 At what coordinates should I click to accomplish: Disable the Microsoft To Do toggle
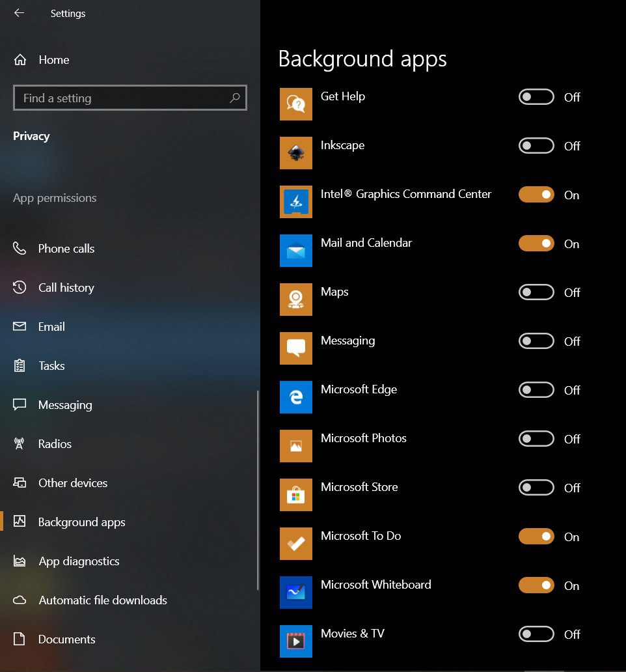point(536,537)
